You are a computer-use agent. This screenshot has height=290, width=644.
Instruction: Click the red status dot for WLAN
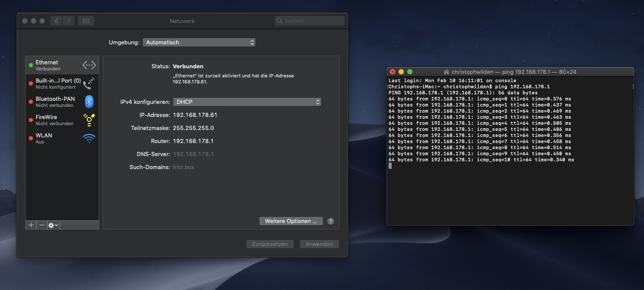(31, 138)
